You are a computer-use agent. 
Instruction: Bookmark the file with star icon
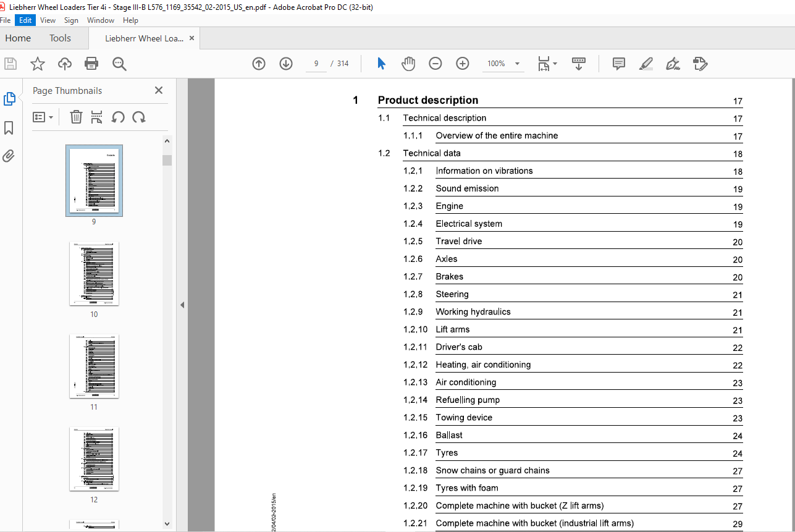pyautogui.click(x=38, y=64)
